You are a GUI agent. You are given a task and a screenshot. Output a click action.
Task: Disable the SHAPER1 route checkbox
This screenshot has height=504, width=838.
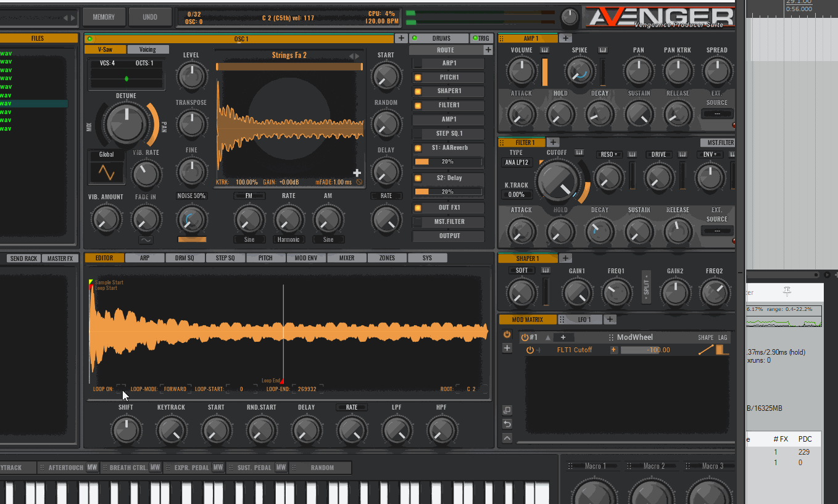(x=418, y=91)
